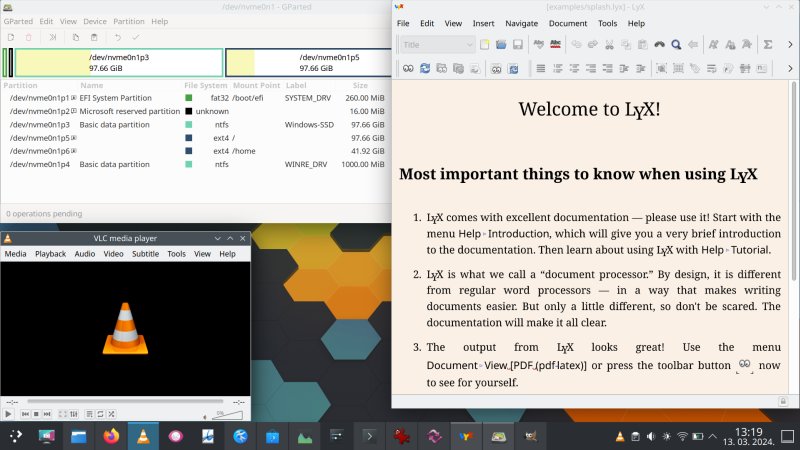The width and height of the screenshot is (800, 450).
Task: Toggle VLC fullscreen button
Action: tap(63, 414)
